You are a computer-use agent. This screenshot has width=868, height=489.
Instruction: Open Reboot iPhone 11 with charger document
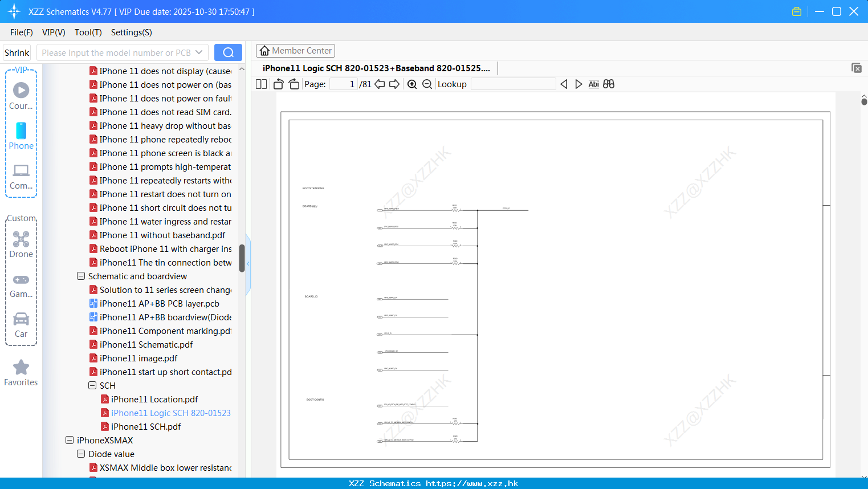165,248
